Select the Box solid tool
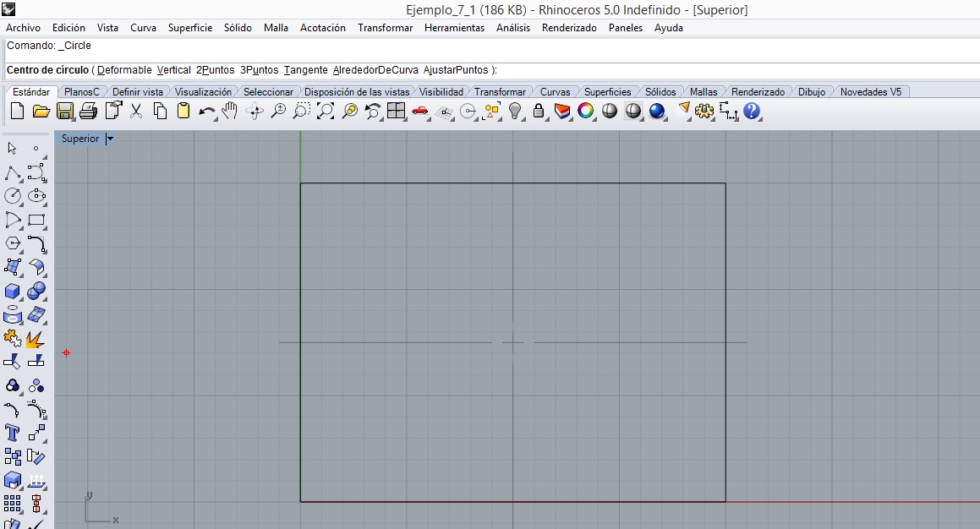Screen dimensions: 980x529 pos(13,291)
